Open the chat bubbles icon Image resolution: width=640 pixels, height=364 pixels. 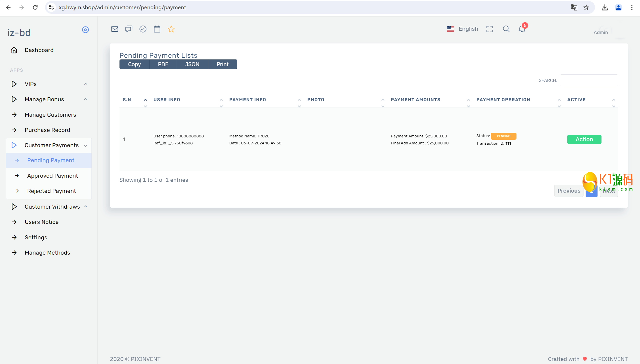(x=128, y=29)
